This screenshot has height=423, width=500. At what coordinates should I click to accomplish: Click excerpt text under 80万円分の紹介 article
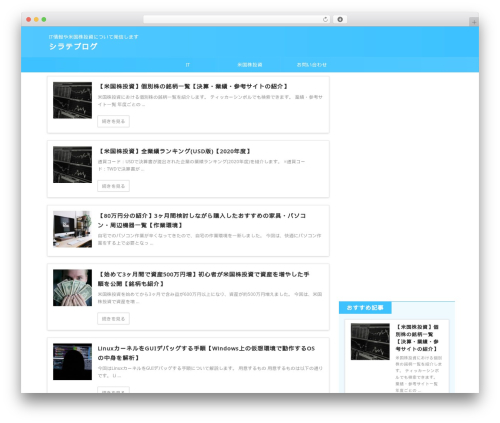[209, 239]
